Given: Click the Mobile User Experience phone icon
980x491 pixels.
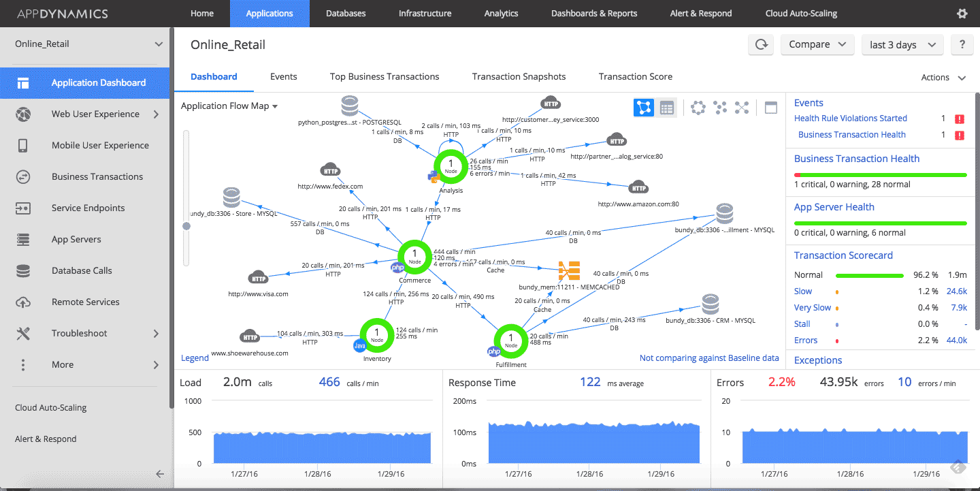Looking at the screenshot, I should click(x=23, y=146).
